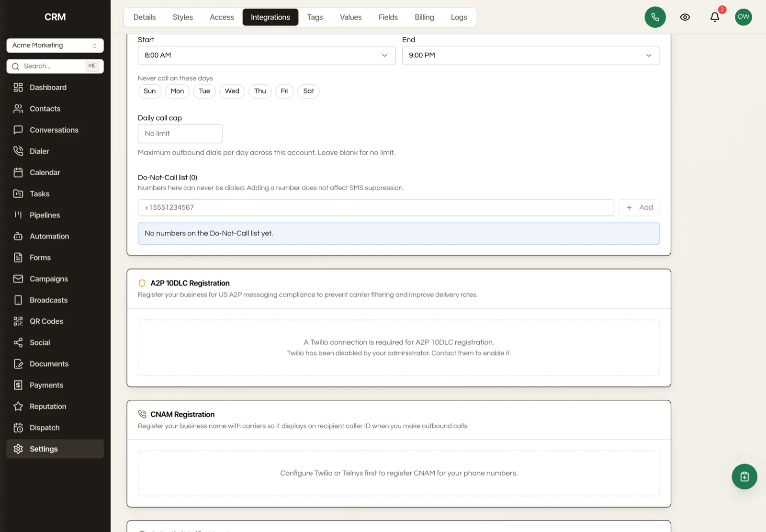Click the green phone call button
The height and width of the screenshot is (532, 766).
click(655, 17)
